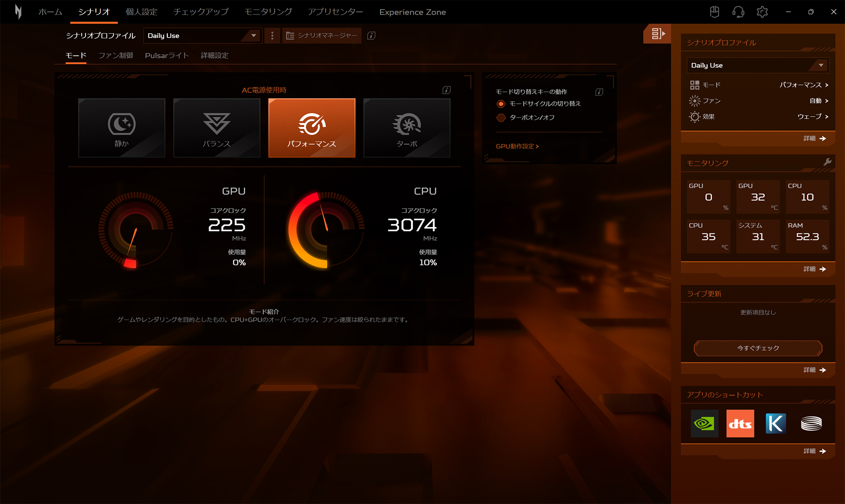Launch the DTS app shortcut
Viewport: 845px width, 504px height.
click(740, 423)
